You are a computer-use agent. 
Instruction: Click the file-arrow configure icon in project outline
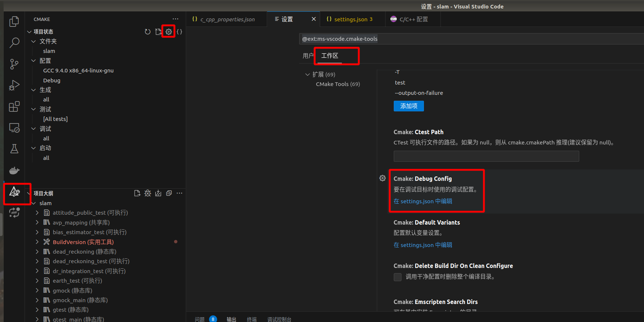[x=137, y=193]
